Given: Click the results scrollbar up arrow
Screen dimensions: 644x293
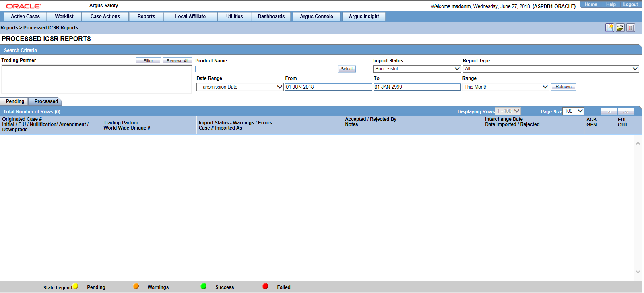Looking at the screenshot, I should pos(638,144).
